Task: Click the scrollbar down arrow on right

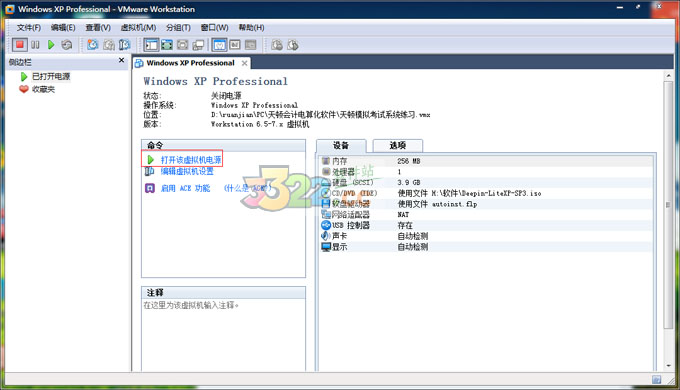Action: (668, 366)
